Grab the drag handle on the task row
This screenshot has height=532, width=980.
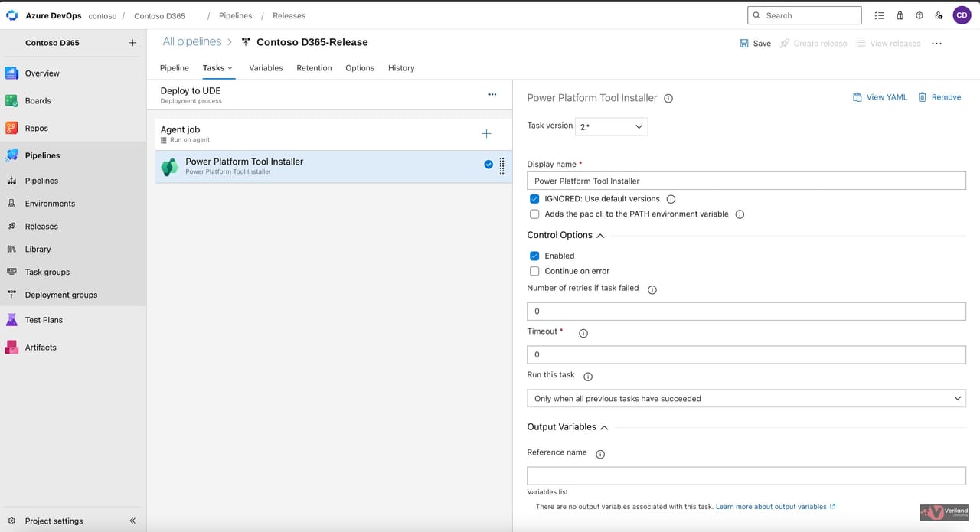tap(501, 165)
